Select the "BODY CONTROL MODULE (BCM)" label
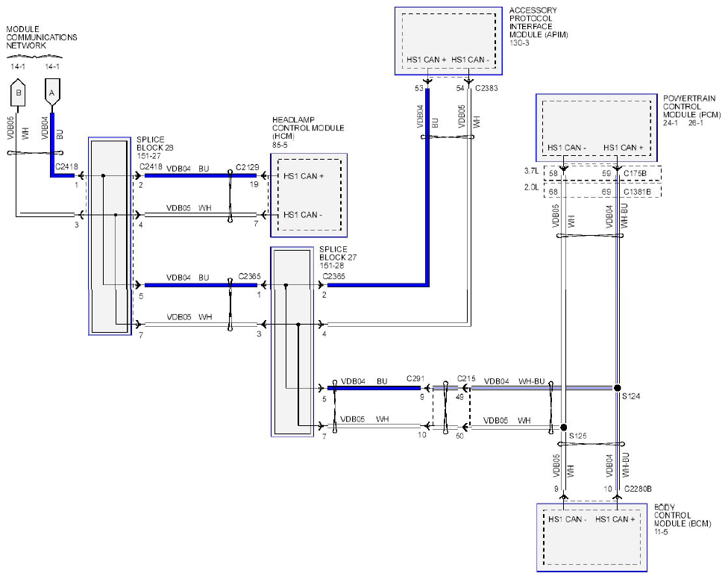728x579 pixels. tap(682, 516)
